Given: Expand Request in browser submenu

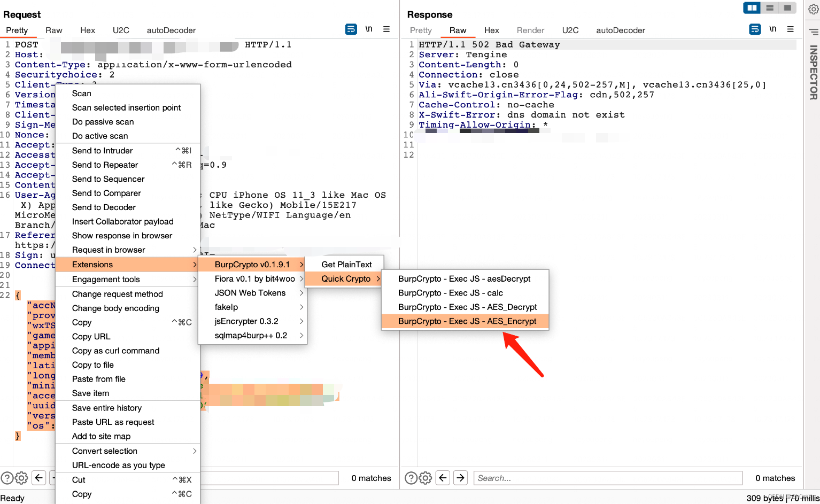Looking at the screenshot, I should click(128, 250).
